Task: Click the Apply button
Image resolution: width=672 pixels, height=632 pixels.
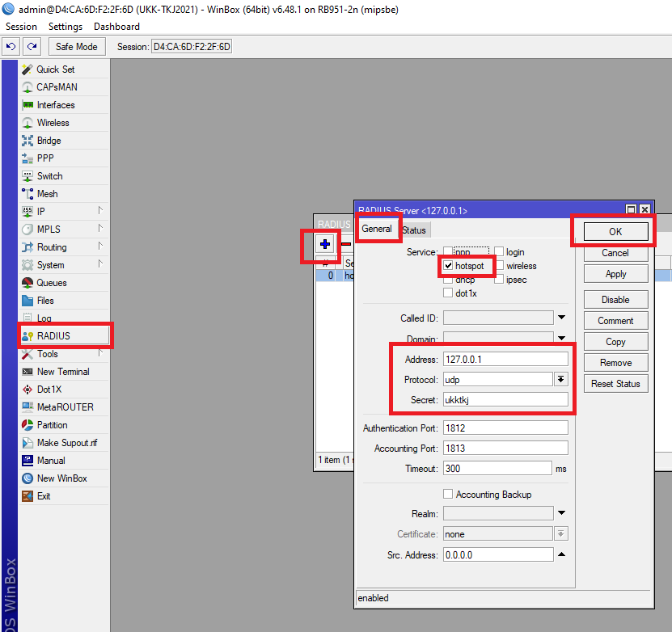Action: coord(615,274)
